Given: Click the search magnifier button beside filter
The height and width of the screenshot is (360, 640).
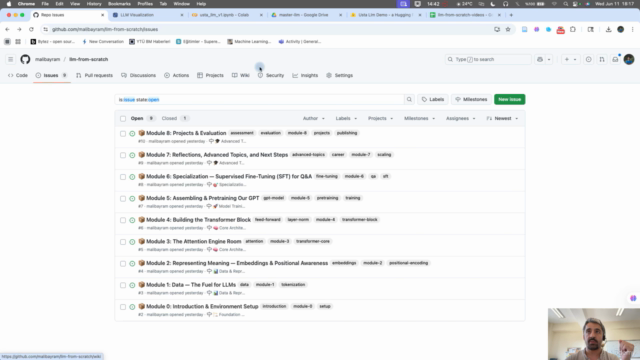Looking at the screenshot, I should (x=409, y=100).
